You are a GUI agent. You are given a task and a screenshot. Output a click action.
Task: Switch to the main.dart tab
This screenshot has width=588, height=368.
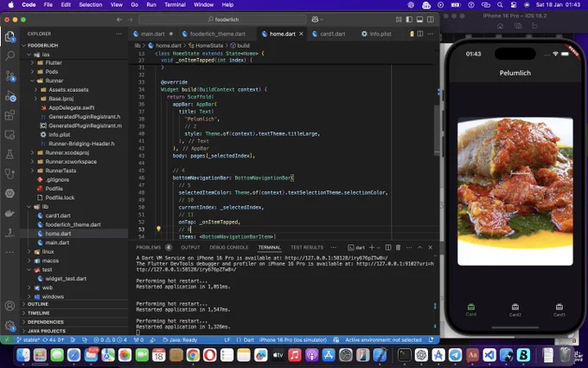(x=153, y=34)
